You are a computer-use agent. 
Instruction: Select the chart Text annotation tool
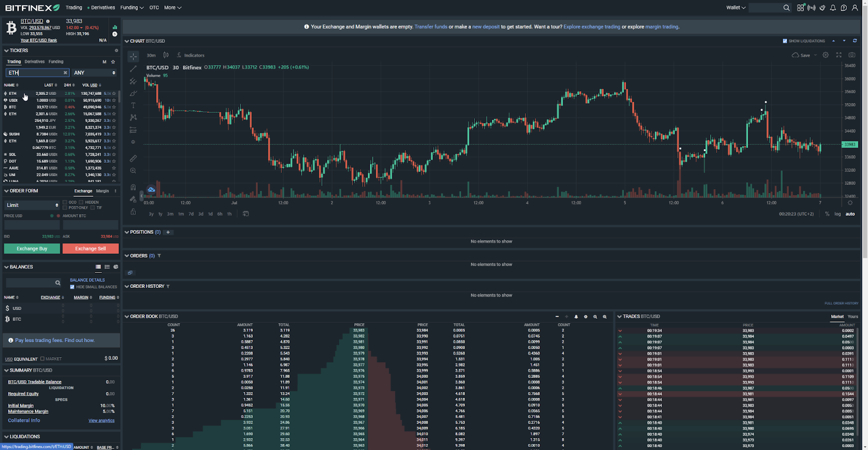coord(133,105)
